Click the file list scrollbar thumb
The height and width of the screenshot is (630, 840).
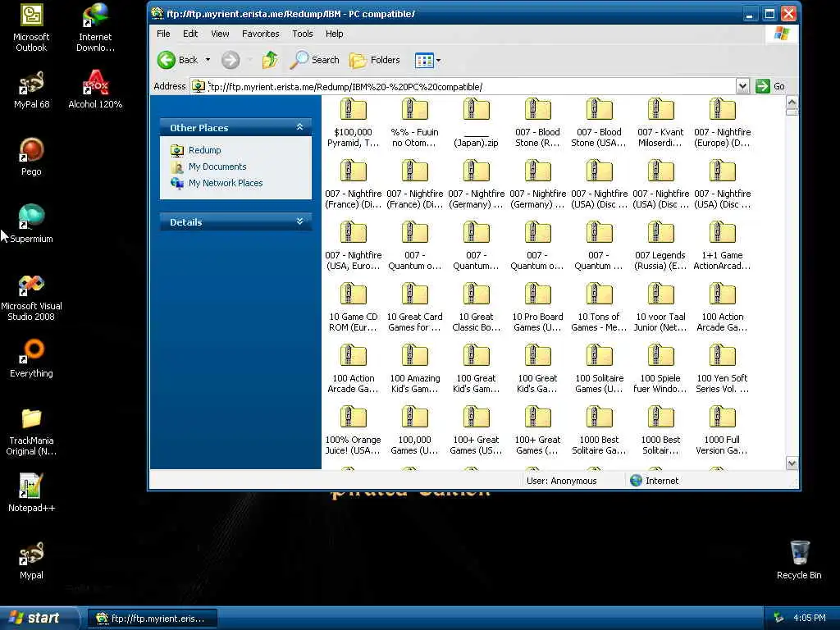tap(792, 112)
